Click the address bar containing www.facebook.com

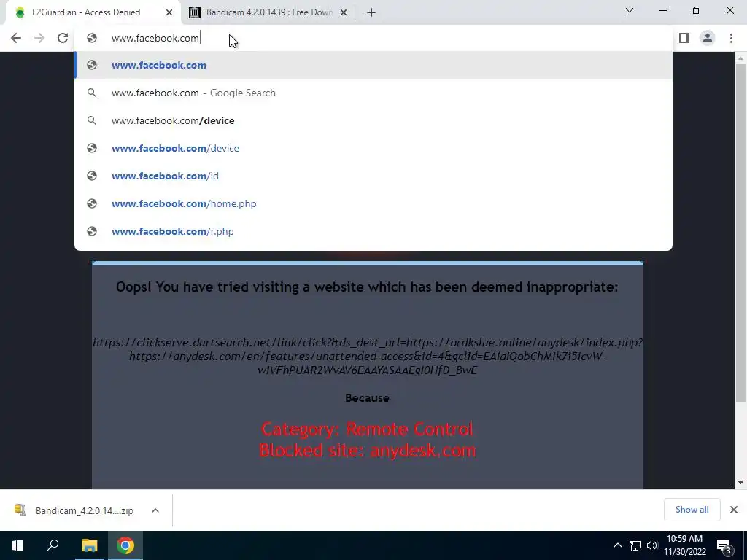coord(373,38)
